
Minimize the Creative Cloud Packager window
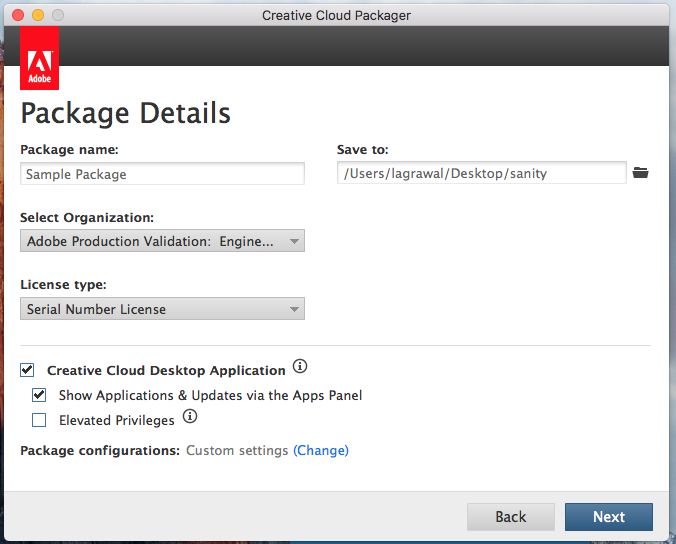coord(38,15)
